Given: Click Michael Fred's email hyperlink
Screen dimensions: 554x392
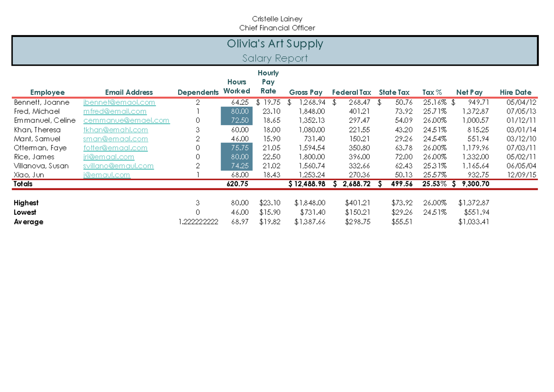Looking at the screenshot, I should pyautogui.click(x=114, y=111).
